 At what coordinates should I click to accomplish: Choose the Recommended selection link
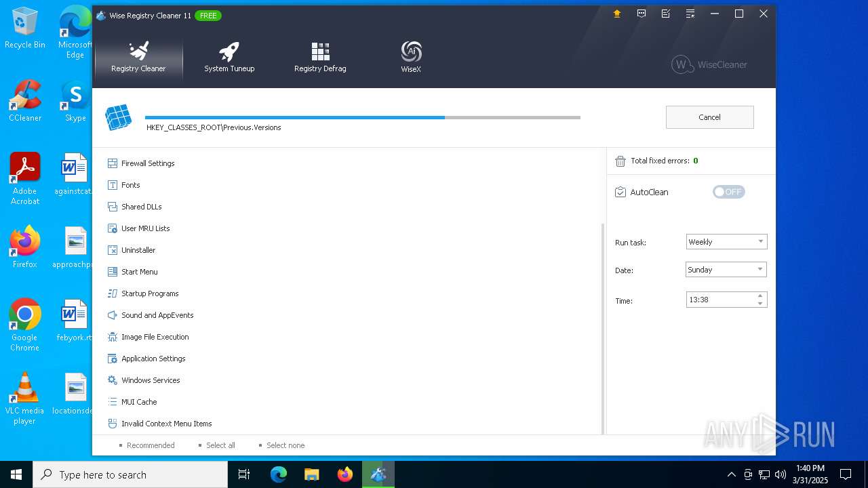151,445
